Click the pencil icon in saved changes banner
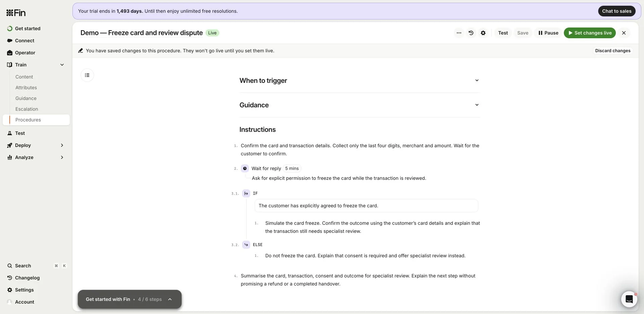The width and height of the screenshot is (644, 314). click(x=80, y=51)
